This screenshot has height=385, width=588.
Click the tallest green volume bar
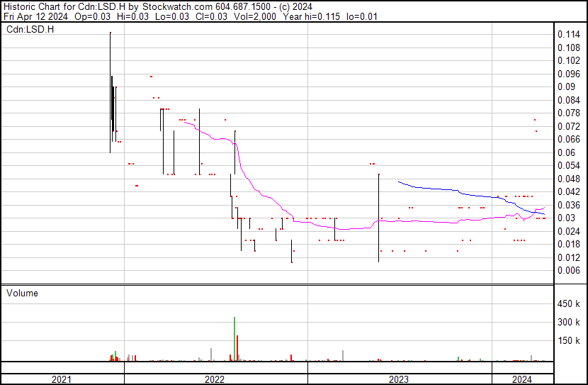click(234, 339)
